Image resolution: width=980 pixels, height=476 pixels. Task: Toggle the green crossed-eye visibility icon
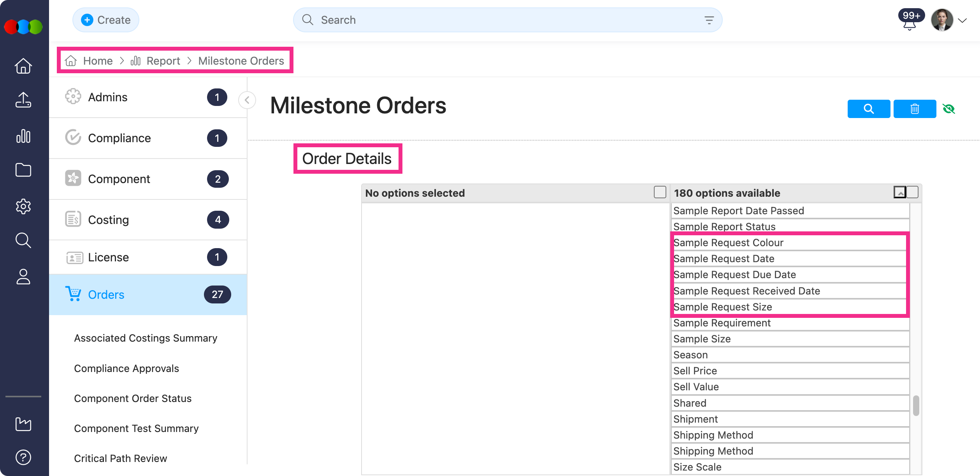point(949,109)
